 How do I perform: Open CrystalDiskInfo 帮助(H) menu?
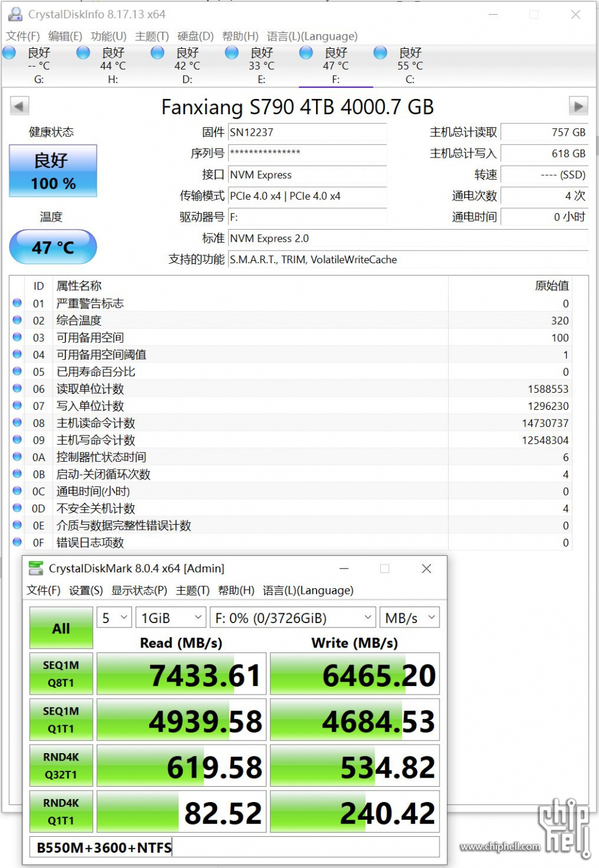pos(240,36)
